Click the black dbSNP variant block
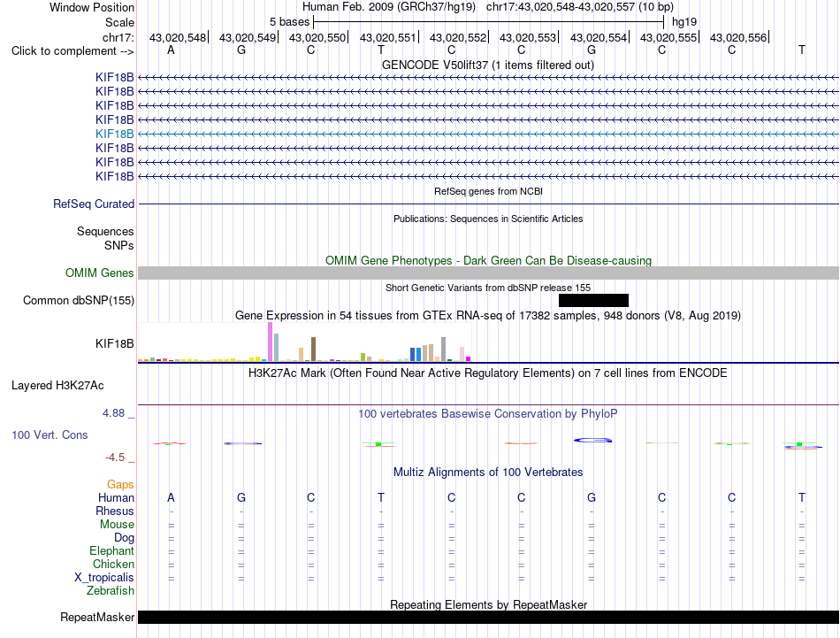The width and height of the screenshot is (840, 638). click(x=593, y=300)
